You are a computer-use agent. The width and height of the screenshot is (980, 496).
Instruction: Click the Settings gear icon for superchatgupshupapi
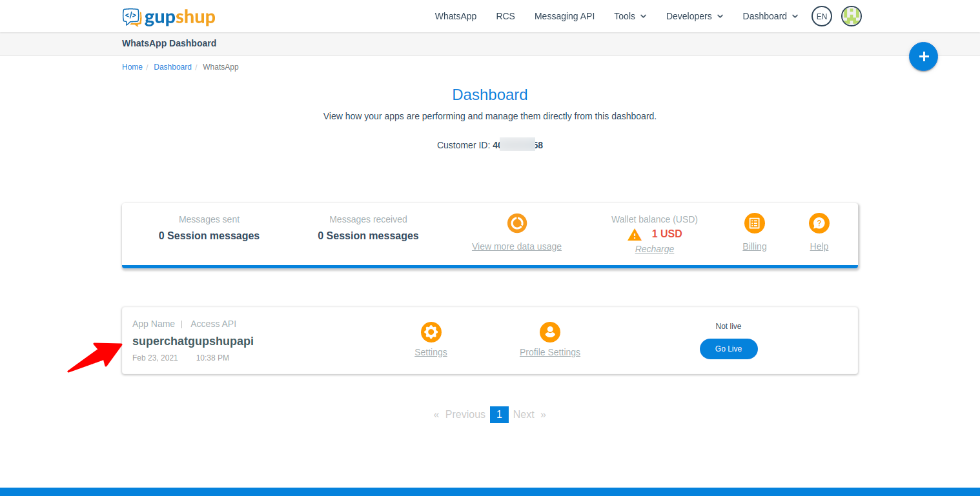431,332
